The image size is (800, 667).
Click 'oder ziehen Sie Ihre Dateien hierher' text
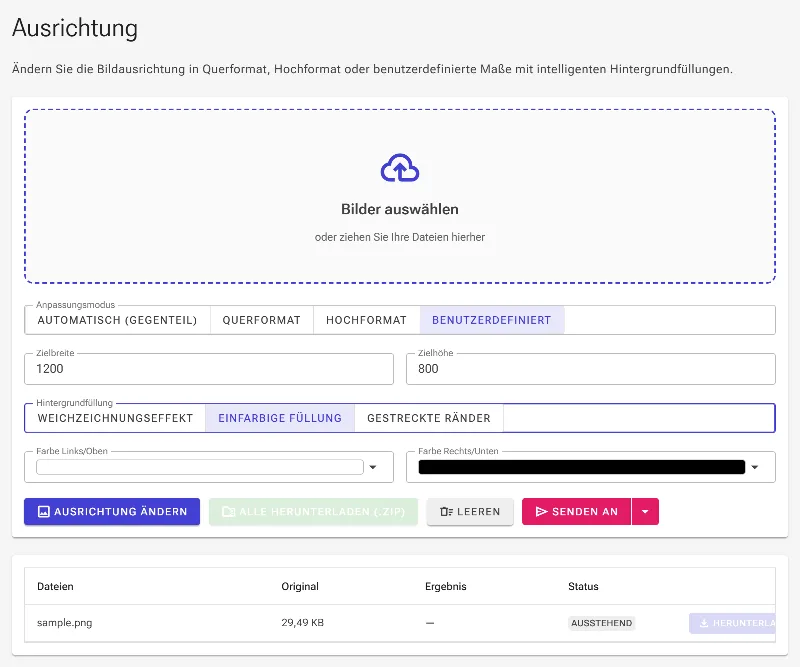click(400, 237)
